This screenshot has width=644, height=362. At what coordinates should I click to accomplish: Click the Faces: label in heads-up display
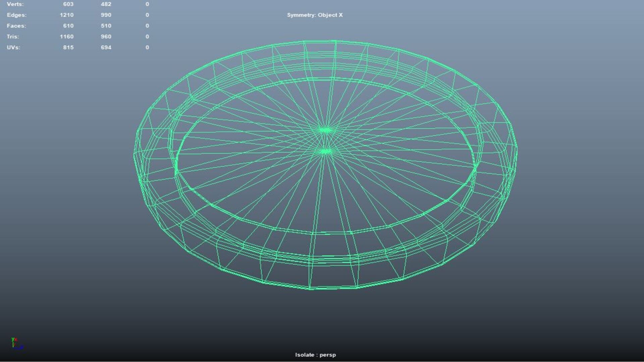pos(16,25)
